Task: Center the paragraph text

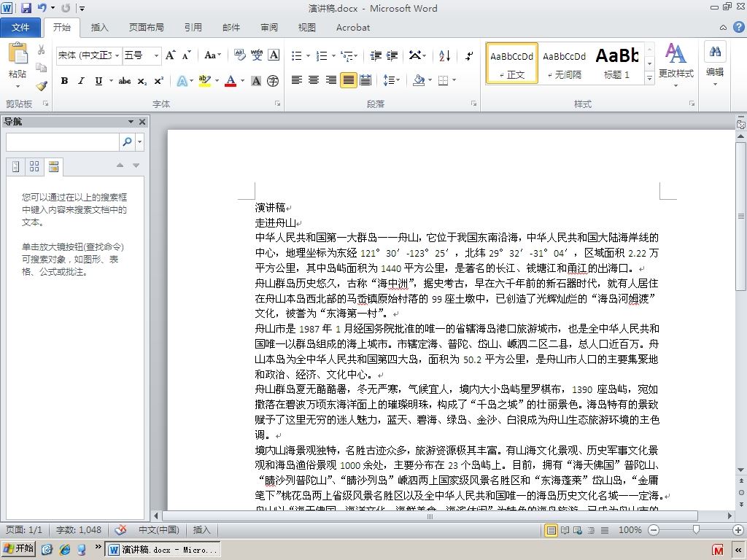Action: click(x=314, y=80)
